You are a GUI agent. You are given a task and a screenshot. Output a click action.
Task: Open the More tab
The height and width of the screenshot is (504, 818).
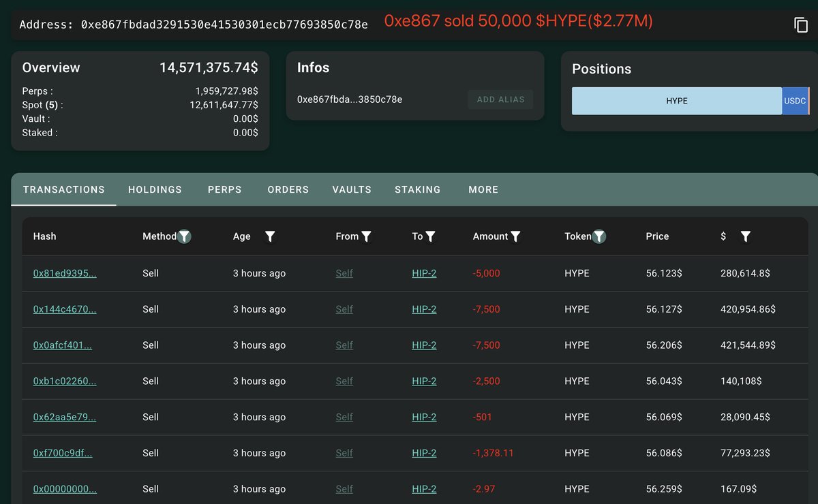coord(483,189)
